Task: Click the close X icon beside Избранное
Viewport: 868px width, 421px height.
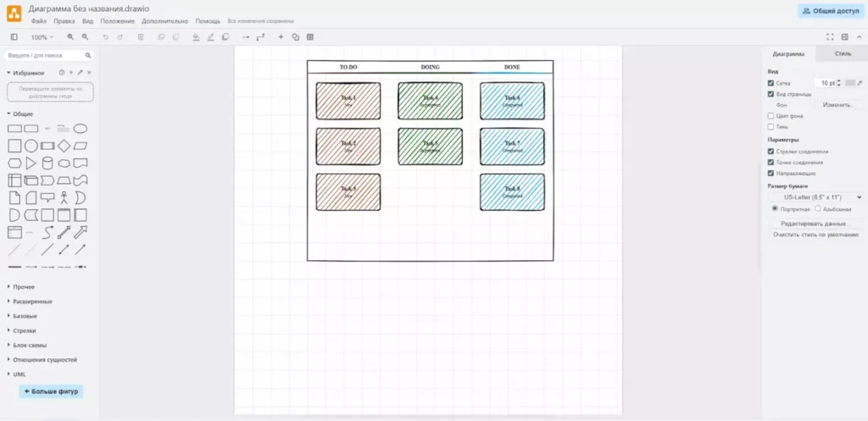Action: pos(89,73)
